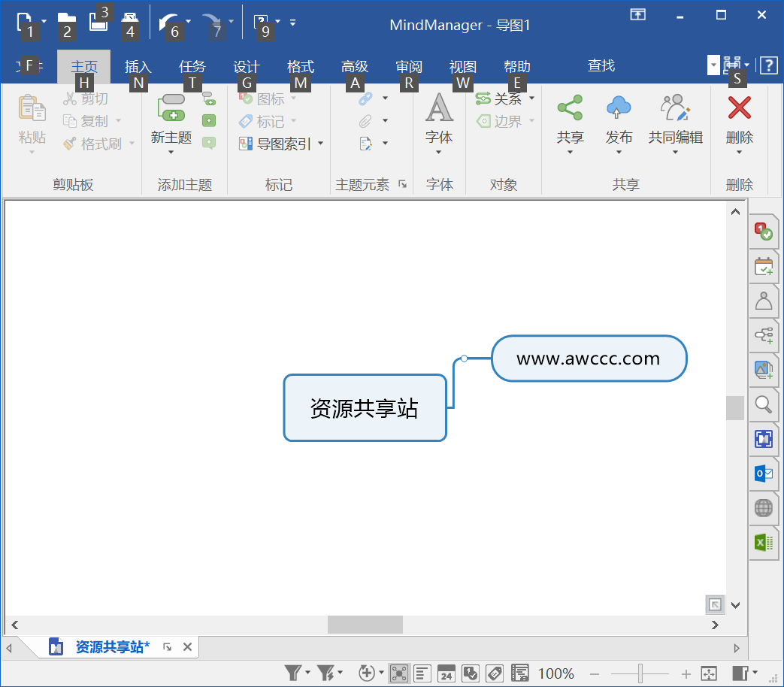The image size is (784, 687).
Task: Add an attachment with the paperclip icon
Action: (365, 121)
